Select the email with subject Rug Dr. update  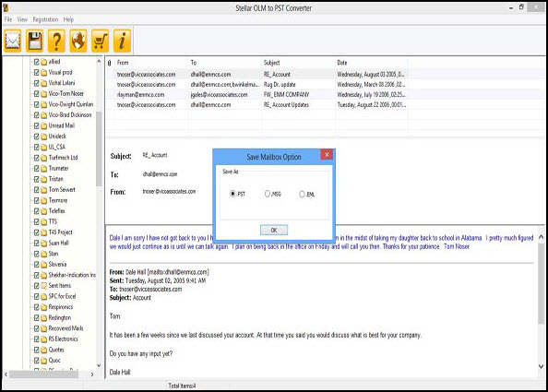coord(256,85)
